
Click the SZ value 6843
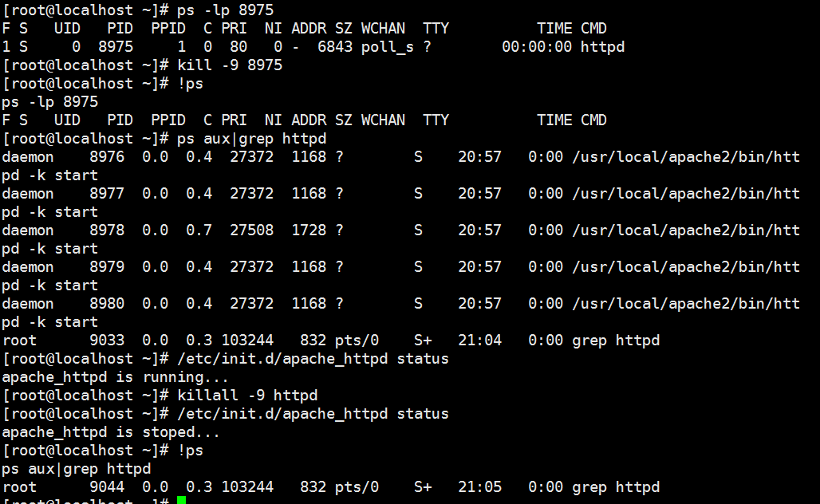(x=335, y=47)
